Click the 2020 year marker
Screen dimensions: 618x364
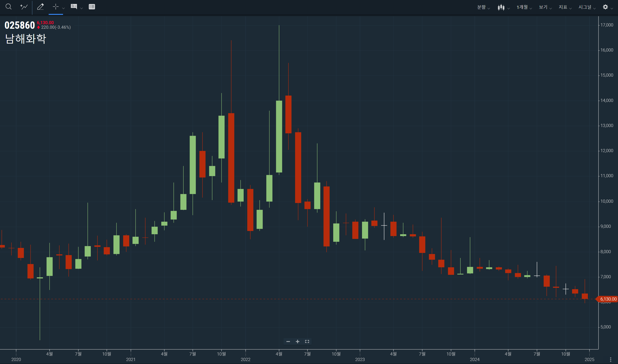pyautogui.click(x=16, y=360)
